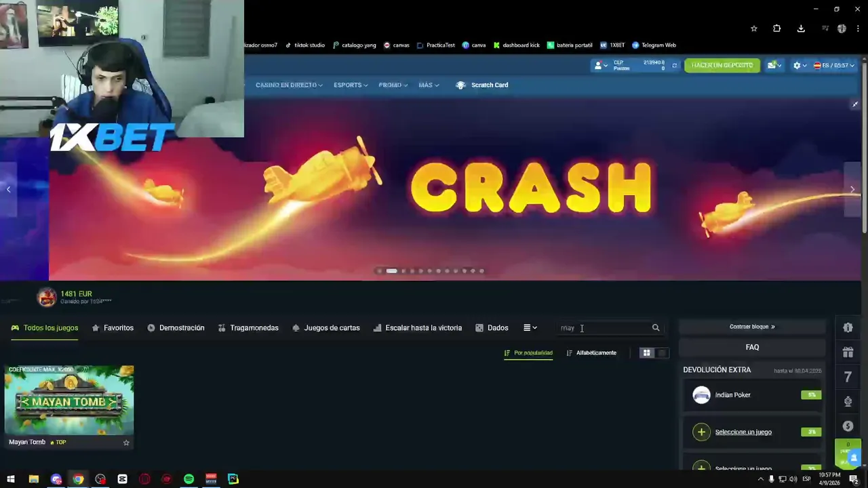Open CapCut from the taskbar
The height and width of the screenshot is (488, 868).
[x=122, y=479]
